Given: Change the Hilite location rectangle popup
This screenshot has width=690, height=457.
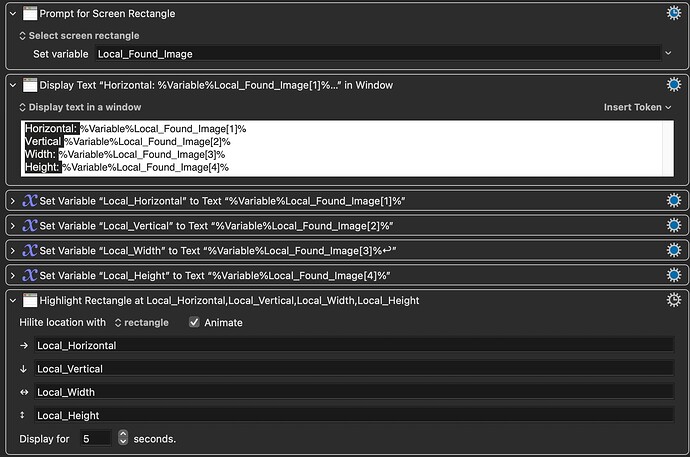Looking at the screenshot, I should tap(142, 323).
